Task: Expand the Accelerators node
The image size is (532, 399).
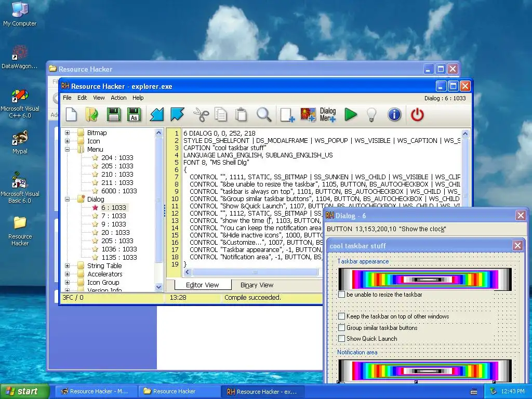Action: [67, 274]
